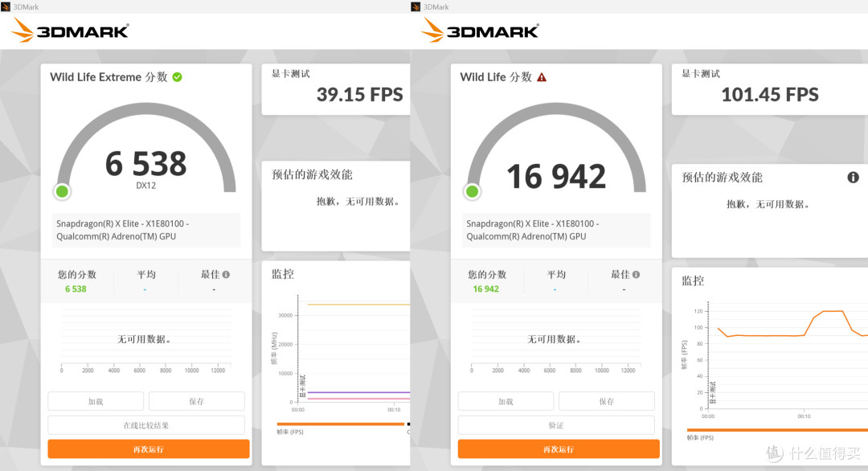This screenshot has height=471, width=868.
Task: Click green gauge marker on Wild Life dial
Action: (473, 191)
